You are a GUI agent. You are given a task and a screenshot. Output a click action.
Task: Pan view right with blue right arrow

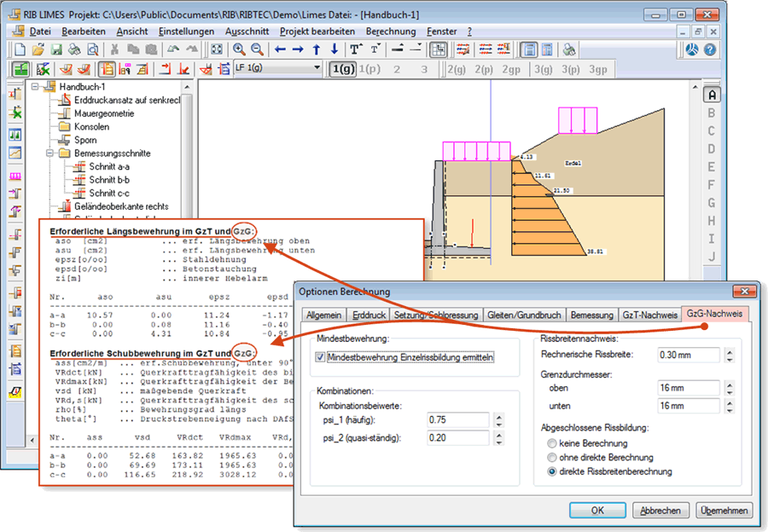[298, 49]
